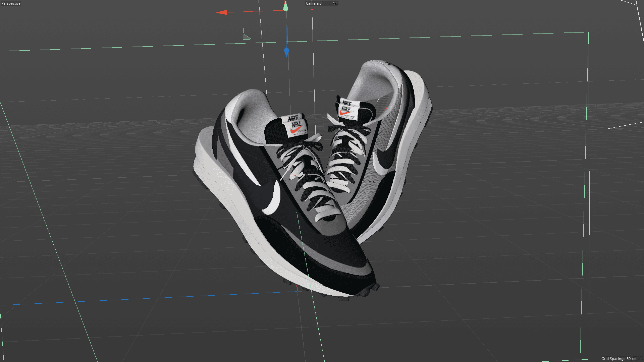Click the rear shoe's white heel midsole
Image resolution: width=644 pixels, height=362 pixels.
pos(420,90)
